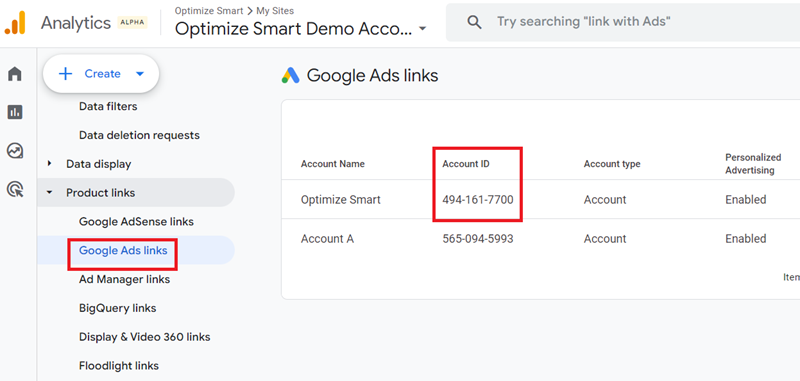The image size is (800, 381).
Task: Open Floodlight links
Action: (x=119, y=366)
